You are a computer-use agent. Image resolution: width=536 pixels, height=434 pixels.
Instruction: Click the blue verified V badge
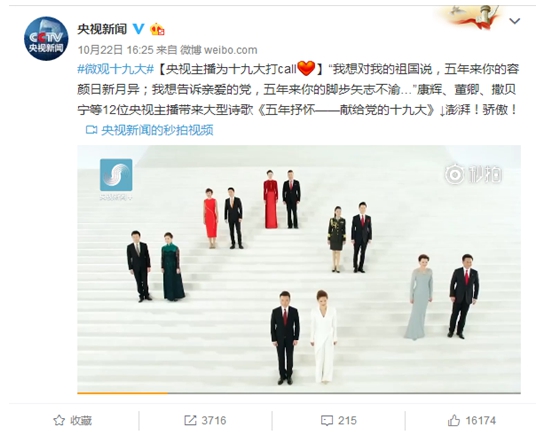point(138,28)
